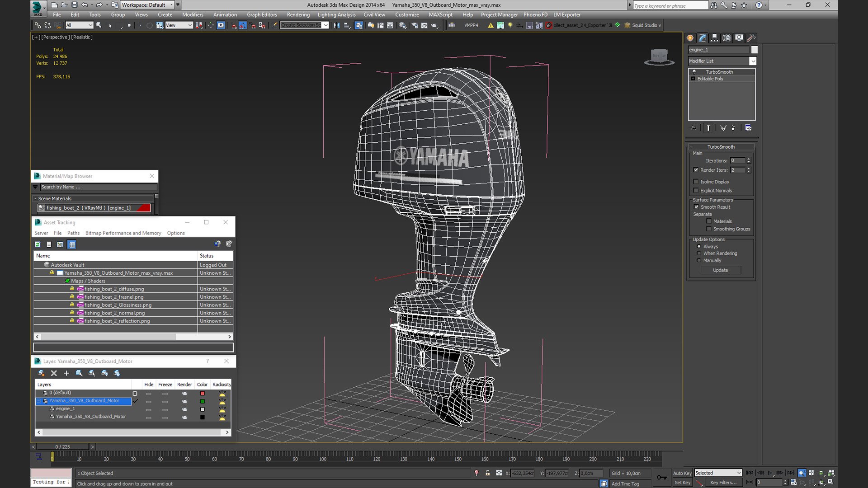The image size is (868, 488).
Task: Click the Update button in TurboSmooth
Action: pos(721,270)
